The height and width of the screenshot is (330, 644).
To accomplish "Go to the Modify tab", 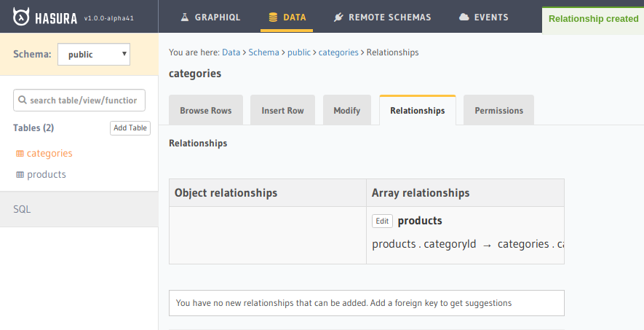I will (x=346, y=111).
